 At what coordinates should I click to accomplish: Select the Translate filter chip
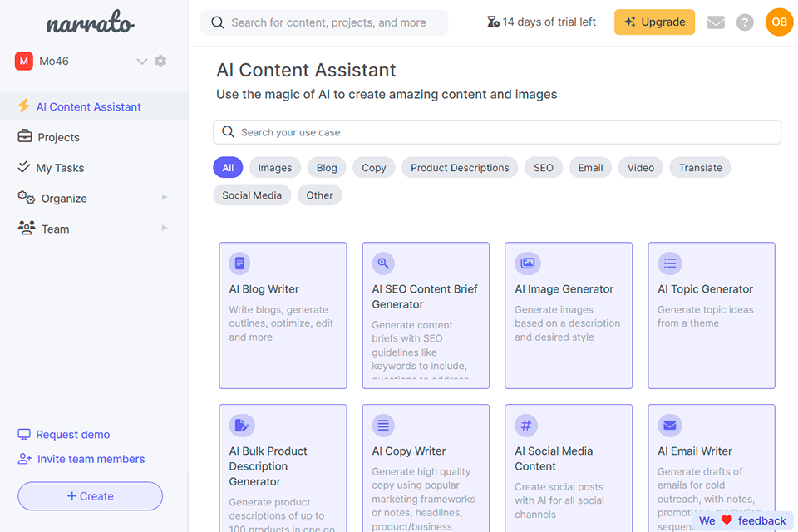700,167
